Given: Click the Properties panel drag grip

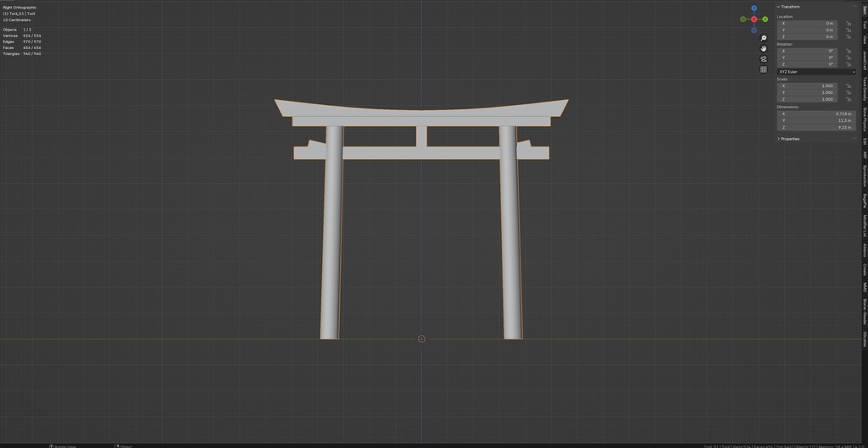Looking at the screenshot, I should [x=854, y=139].
